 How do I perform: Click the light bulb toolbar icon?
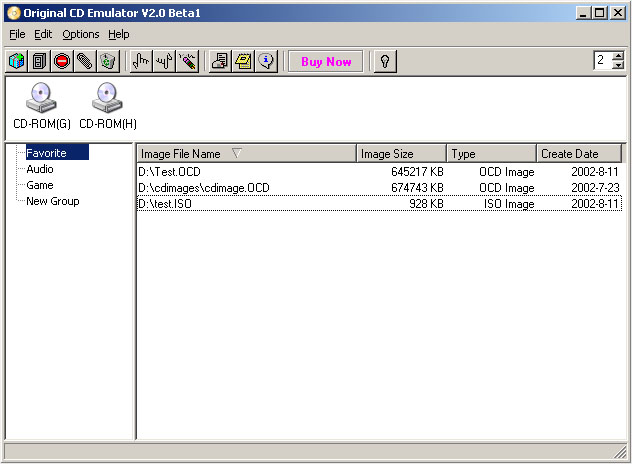[383, 62]
